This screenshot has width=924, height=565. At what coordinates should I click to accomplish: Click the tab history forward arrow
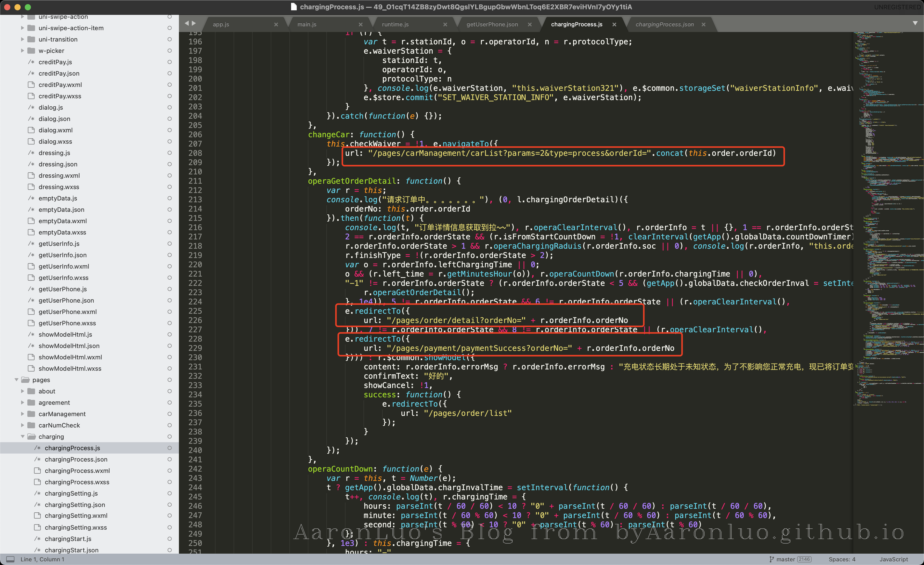194,23
